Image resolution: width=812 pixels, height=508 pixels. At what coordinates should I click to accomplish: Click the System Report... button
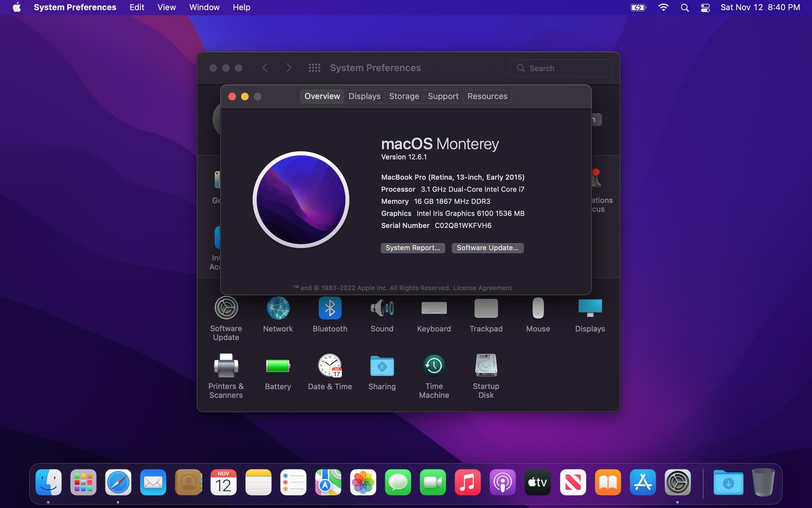pyautogui.click(x=413, y=248)
